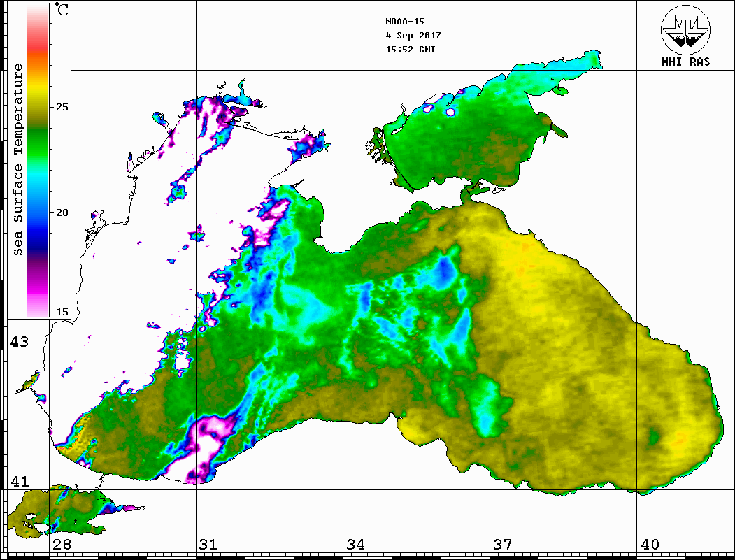This screenshot has height=560, width=735.
Task: Click the °C unit label
Action: (x=61, y=9)
